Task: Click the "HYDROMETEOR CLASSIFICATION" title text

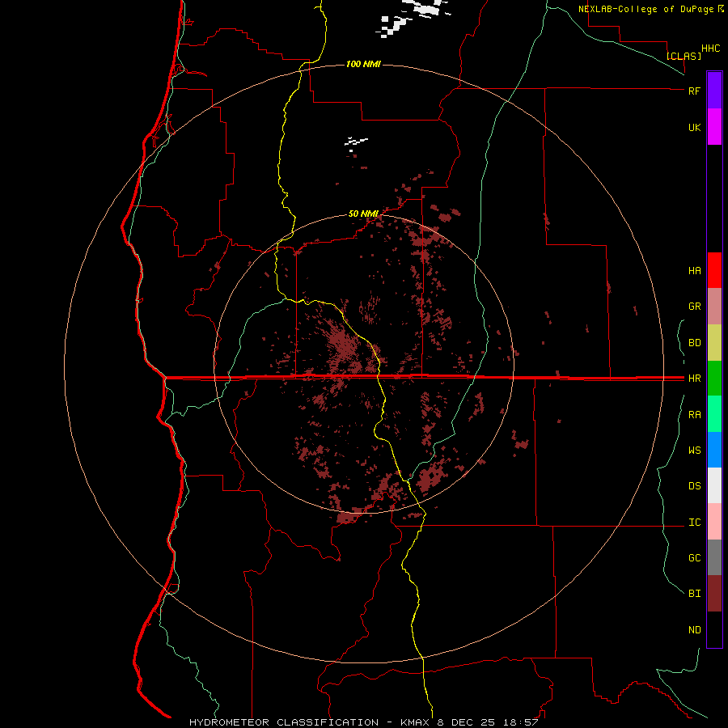Action: (x=284, y=722)
